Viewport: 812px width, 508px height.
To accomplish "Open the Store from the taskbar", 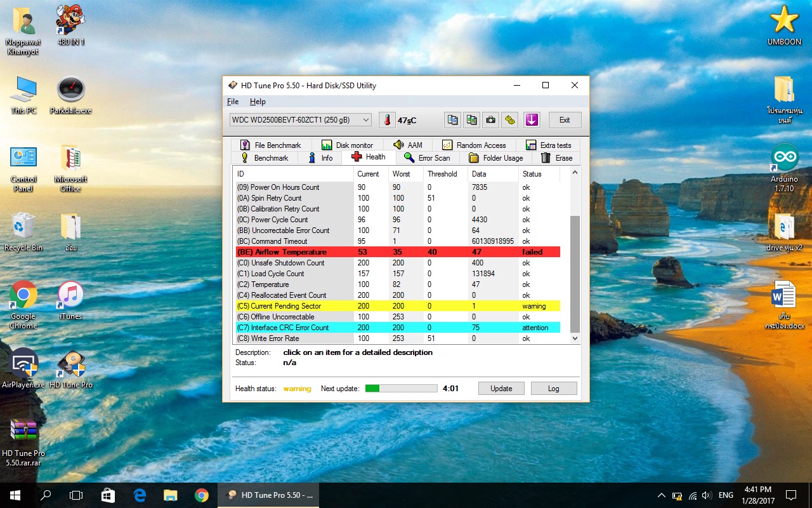I will (x=108, y=495).
